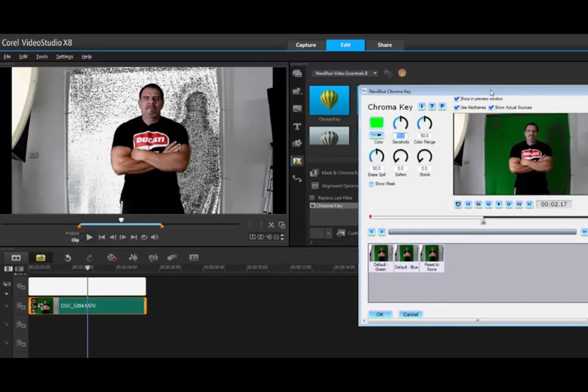The width and height of the screenshot is (588, 392).
Task: Click the green key color swatch
Action: 377,123
